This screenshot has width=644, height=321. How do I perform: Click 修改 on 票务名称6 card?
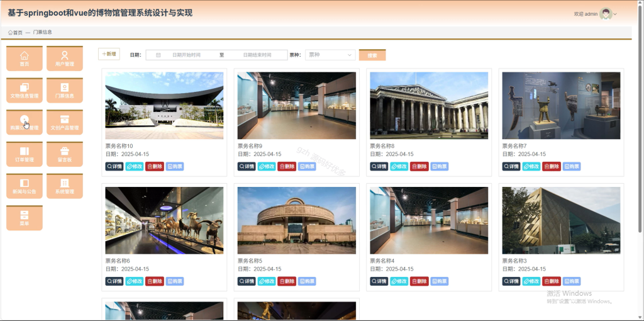(135, 281)
